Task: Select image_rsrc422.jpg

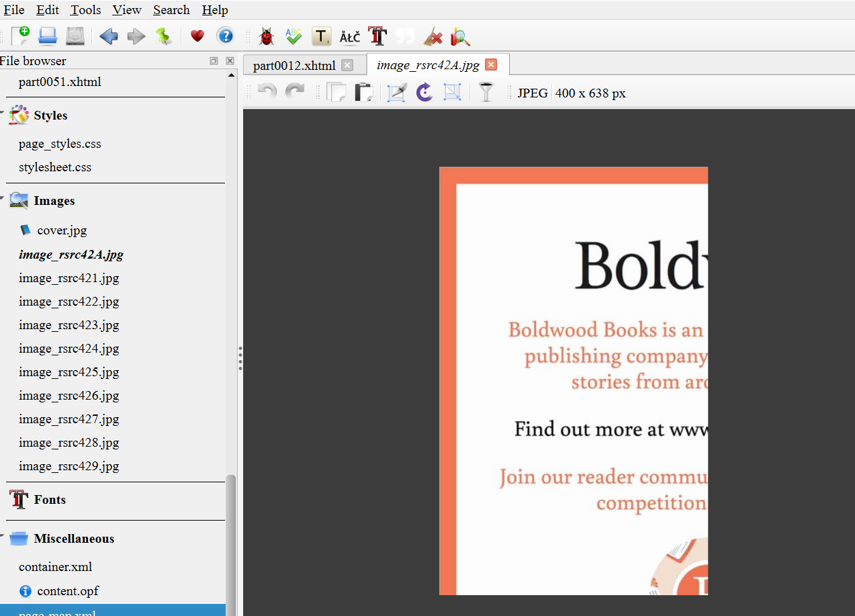Action: (x=69, y=302)
